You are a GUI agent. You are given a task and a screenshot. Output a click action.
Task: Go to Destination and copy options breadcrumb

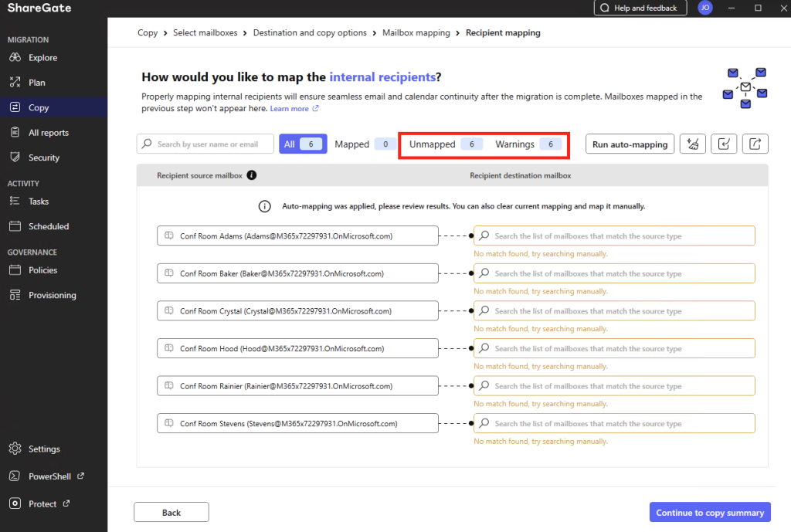point(310,32)
